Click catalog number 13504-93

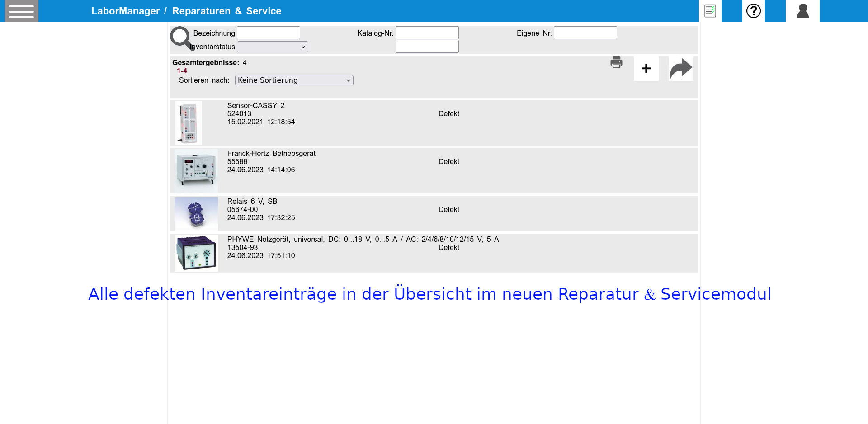click(x=242, y=247)
